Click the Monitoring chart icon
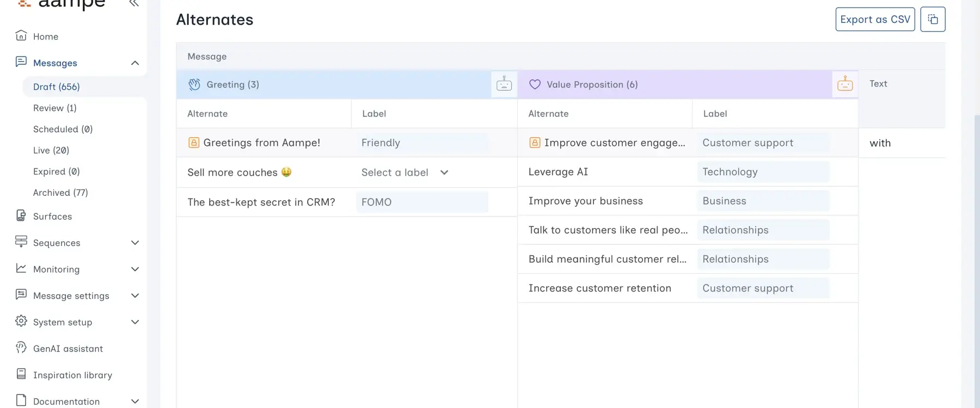 click(21, 268)
